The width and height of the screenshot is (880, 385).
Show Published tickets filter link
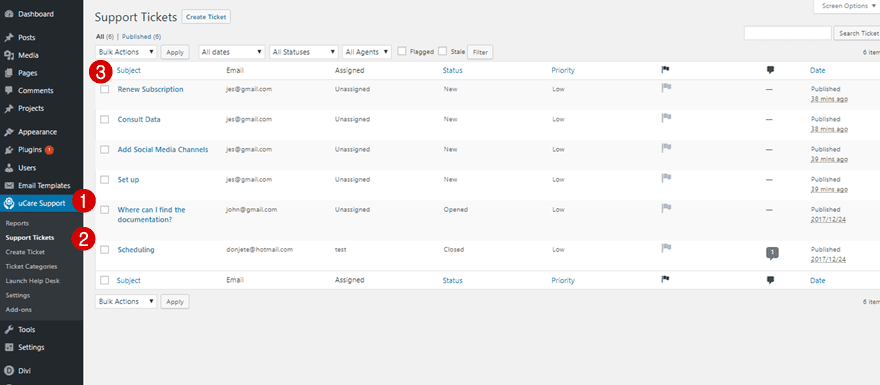point(136,36)
